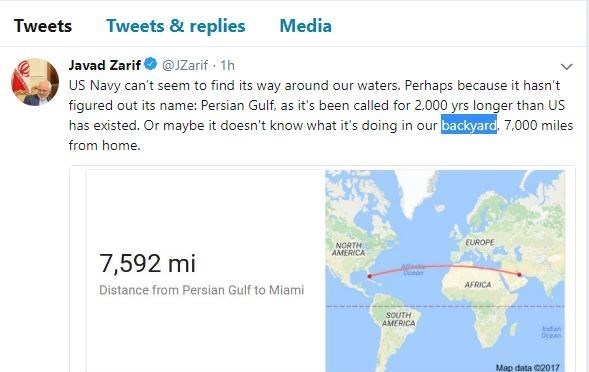
Task: Expand the tweet options chevron
Action: (566, 67)
